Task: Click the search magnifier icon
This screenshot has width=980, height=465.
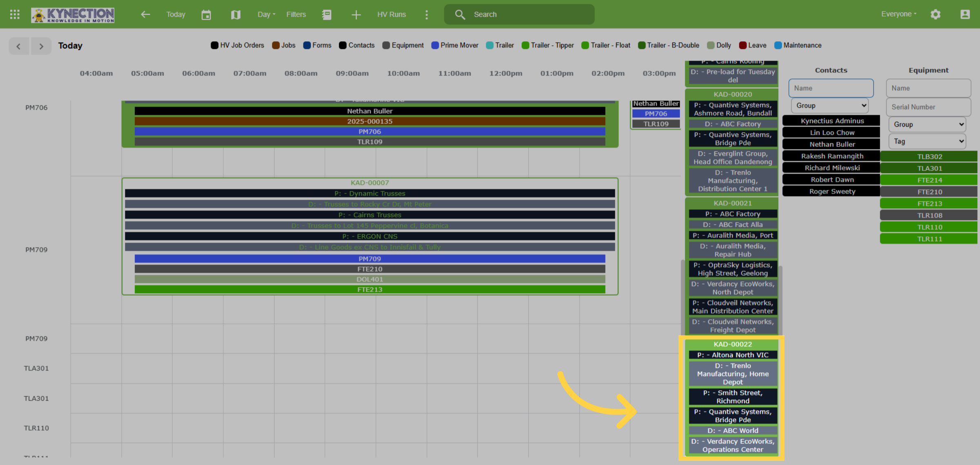Action: pyautogui.click(x=460, y=15)
